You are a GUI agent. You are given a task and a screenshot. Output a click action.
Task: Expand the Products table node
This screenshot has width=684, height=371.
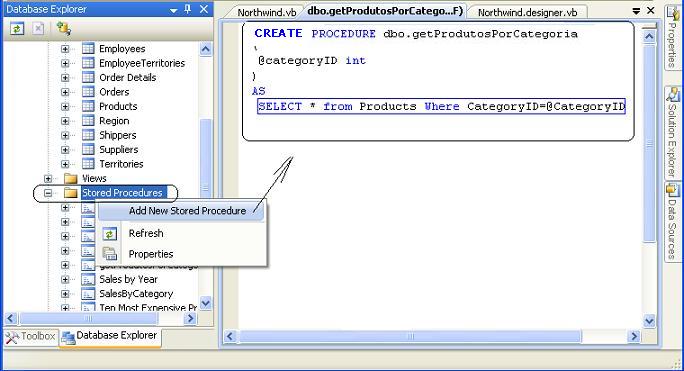coord(65,106)
